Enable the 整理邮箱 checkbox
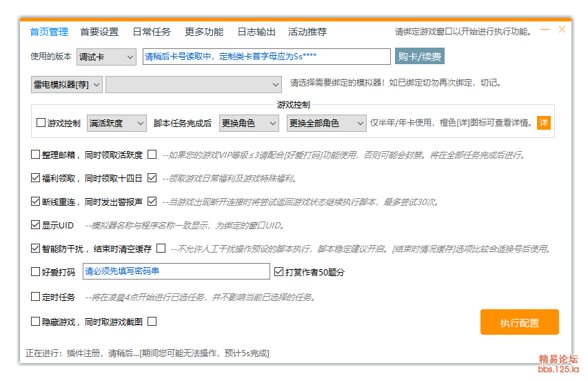The height and width of the screenshot is (381, 588). coord(36,155)
